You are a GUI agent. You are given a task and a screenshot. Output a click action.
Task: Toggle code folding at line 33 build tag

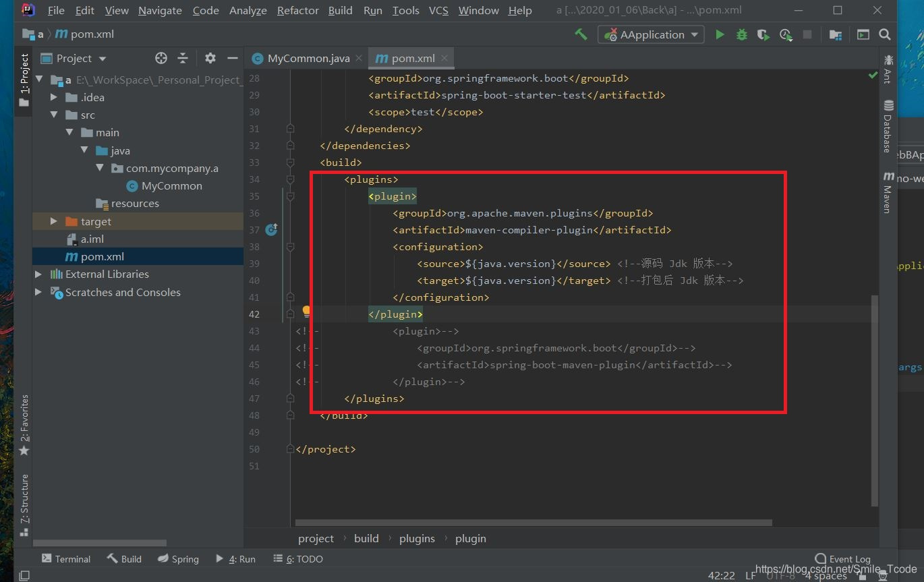[290, 163]
